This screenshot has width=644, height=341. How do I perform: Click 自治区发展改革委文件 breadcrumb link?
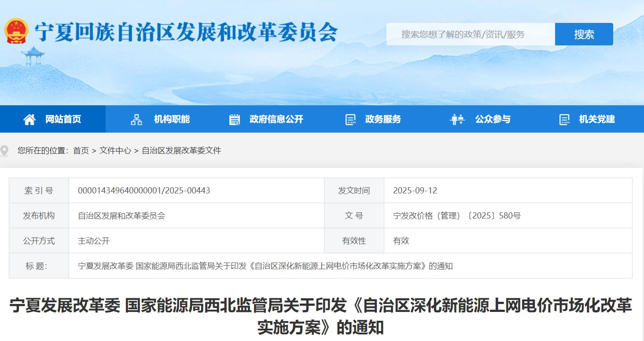click(x=181, y=151)
